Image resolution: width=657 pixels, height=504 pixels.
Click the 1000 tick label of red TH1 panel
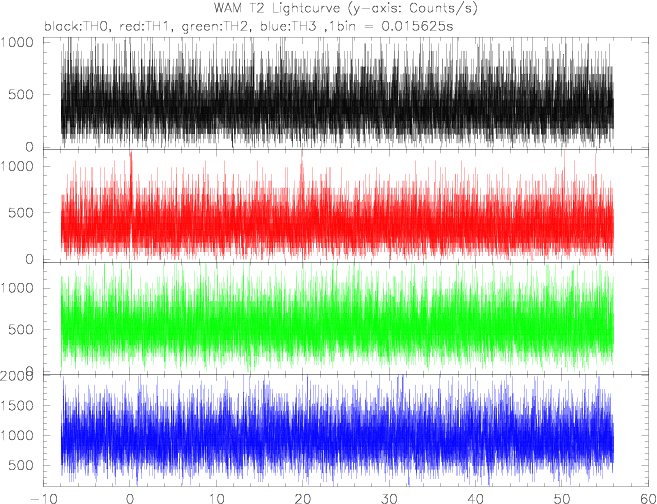[17, 166]
